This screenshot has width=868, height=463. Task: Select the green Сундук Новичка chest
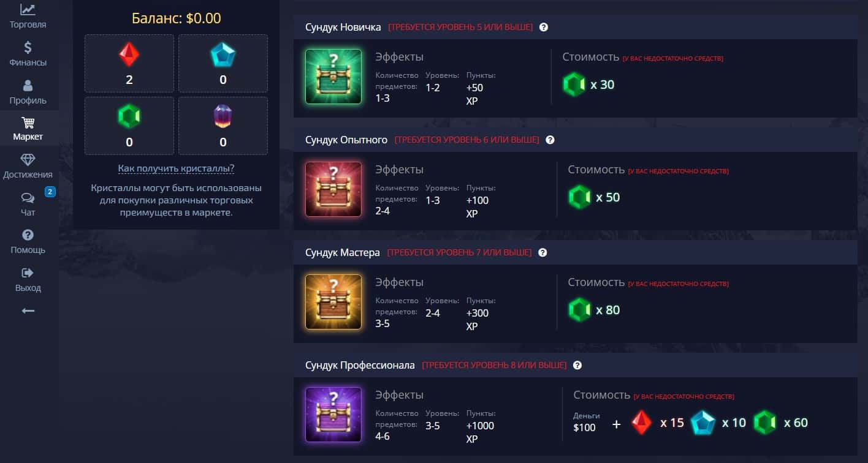pyautogui.click(x=333, y=76)
